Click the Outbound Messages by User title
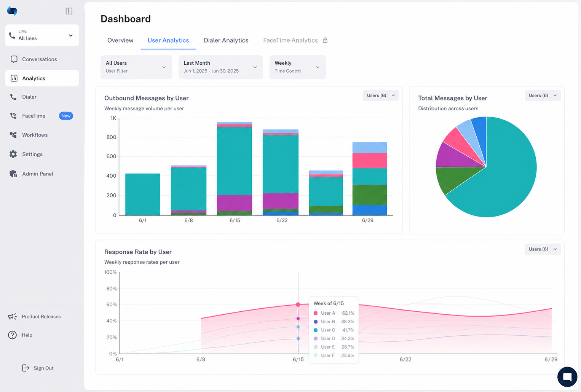Image resolution: width=581 pixels, height=392 pixels. [x=147, y=98]
